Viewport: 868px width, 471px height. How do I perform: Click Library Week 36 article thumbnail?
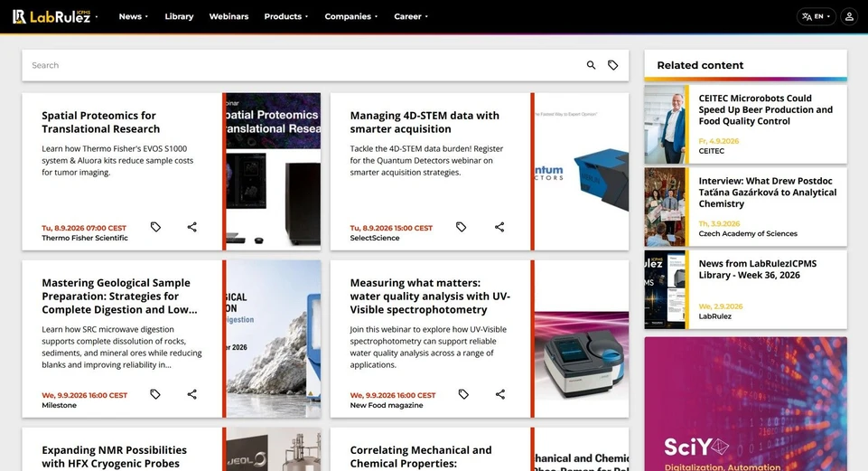tap(665, 290)
